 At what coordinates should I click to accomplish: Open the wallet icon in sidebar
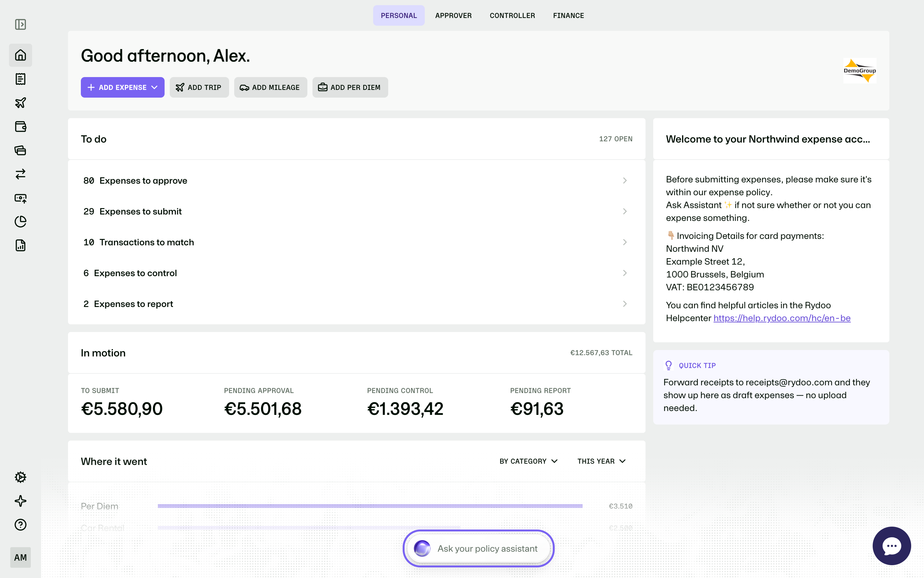click(x=21, y=127)
